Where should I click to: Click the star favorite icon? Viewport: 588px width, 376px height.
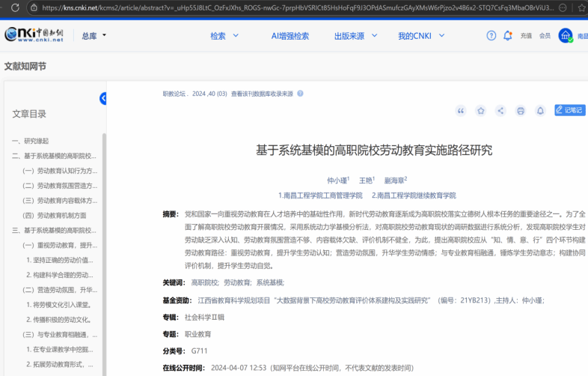[x=481, y=111]
